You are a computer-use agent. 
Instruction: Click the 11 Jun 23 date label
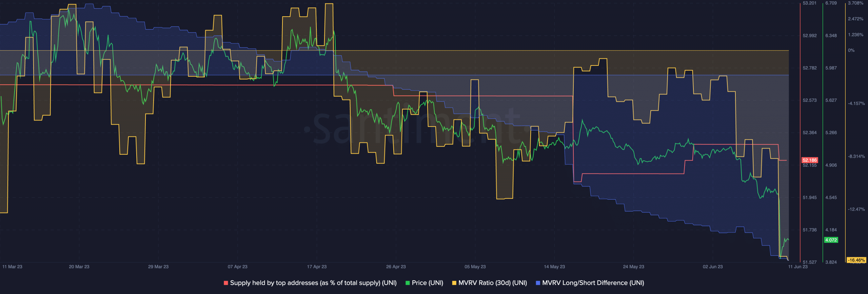click(798, 267)
